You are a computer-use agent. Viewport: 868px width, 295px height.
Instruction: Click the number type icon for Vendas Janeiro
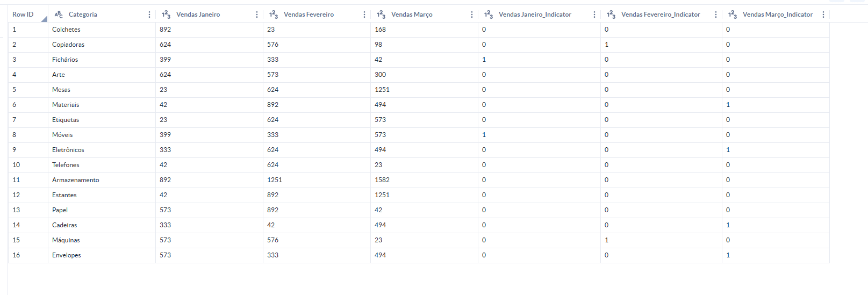[x=166, y=15]
